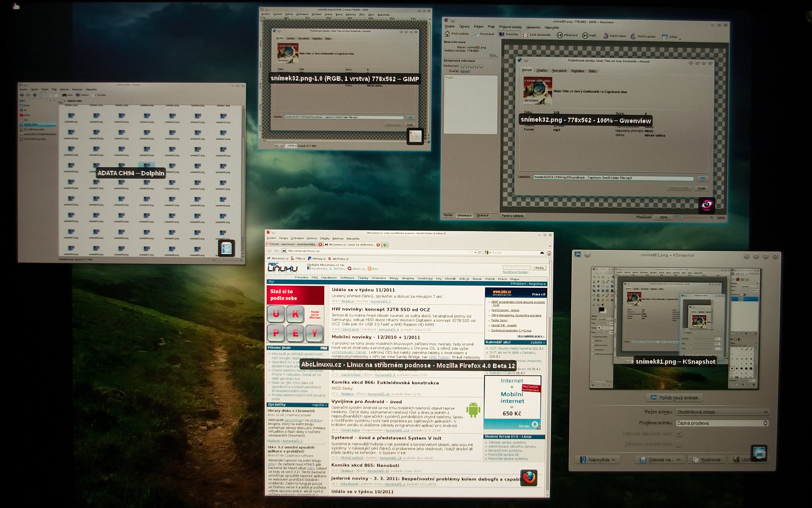Switch to Operace tab in Gwenview sidebar

pyautogui.click(x=482, y=215)
